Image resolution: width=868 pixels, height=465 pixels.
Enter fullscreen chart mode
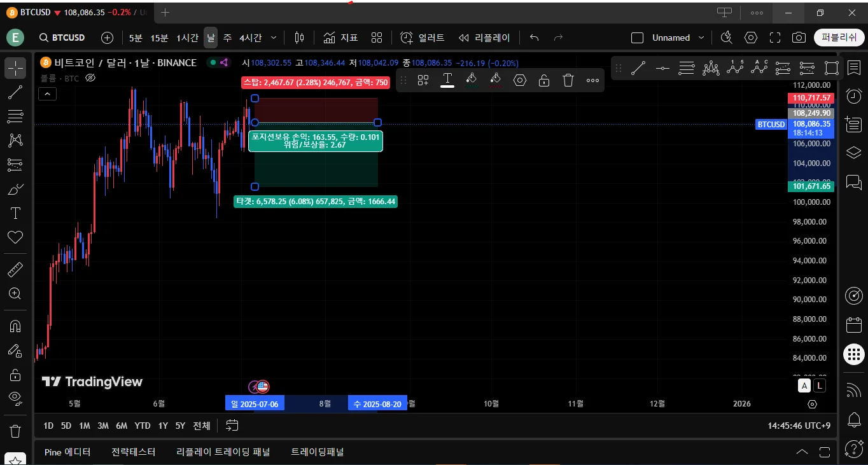point(775,38)
